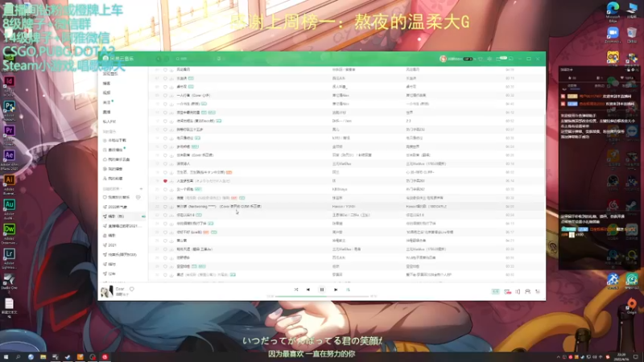Open the 关注 sidebar item
Screen dimensions: 644x362
click(x=107, y=102)
